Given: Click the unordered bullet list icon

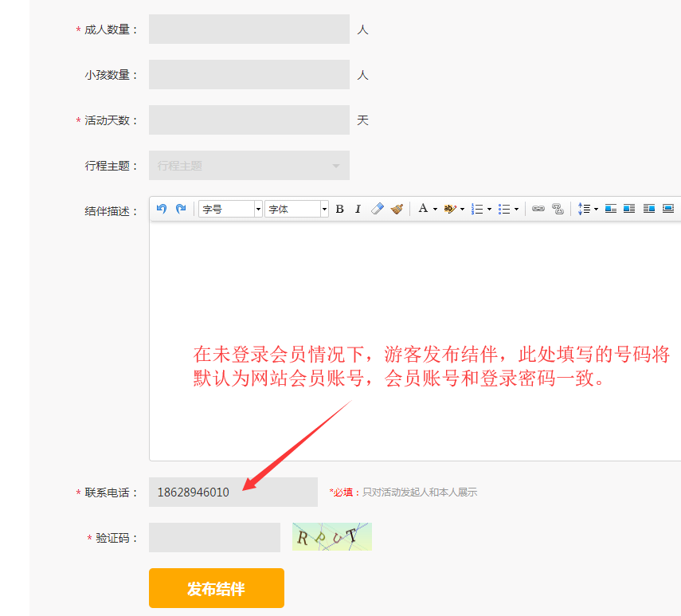Looking at the screenshot, I should tap(504, 209).
